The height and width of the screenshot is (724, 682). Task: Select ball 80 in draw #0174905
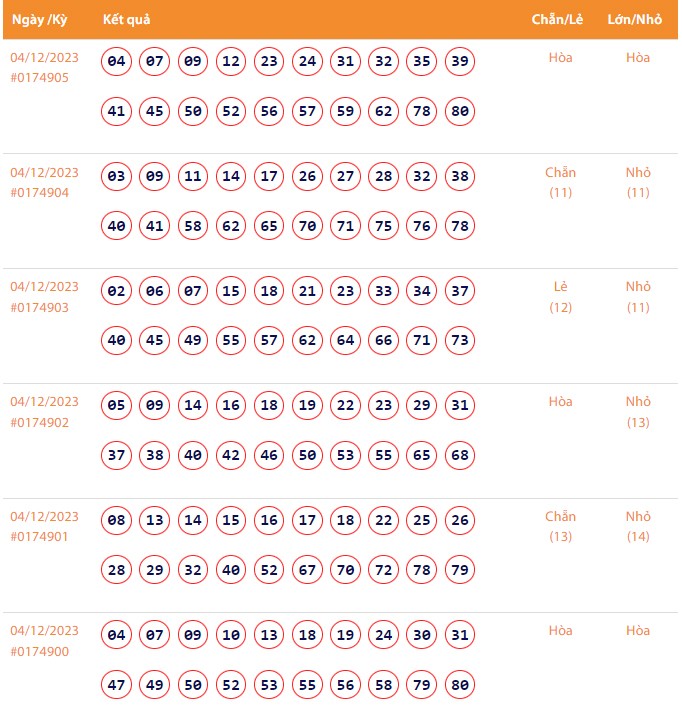[460, 112]
